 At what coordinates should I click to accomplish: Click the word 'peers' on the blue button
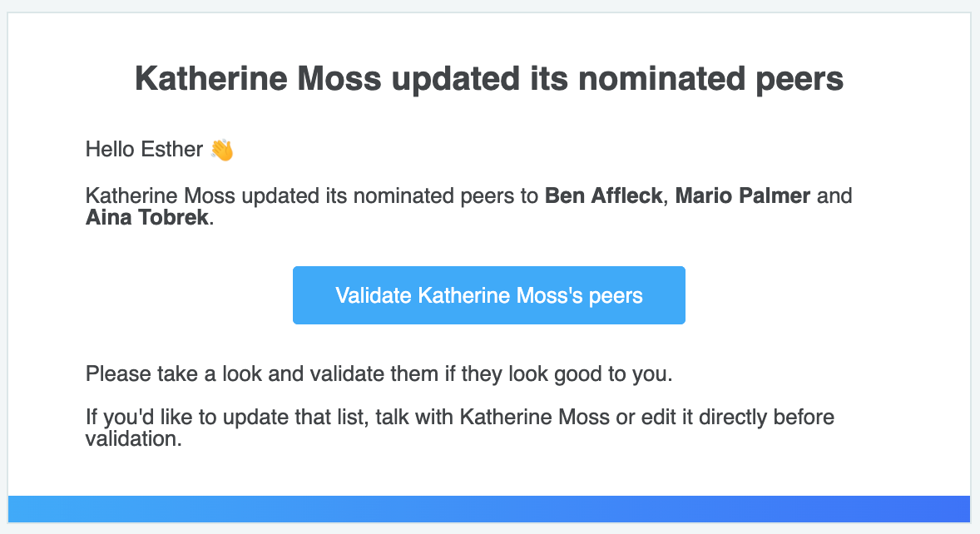[616, 295]
